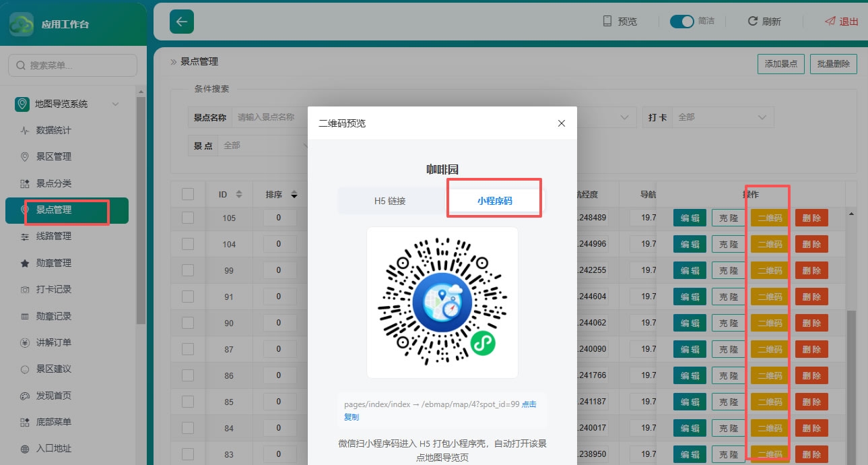Viewport: 868px width, 465px height.
Task: Check the row checkbox for ID 104
Action: 188,244
